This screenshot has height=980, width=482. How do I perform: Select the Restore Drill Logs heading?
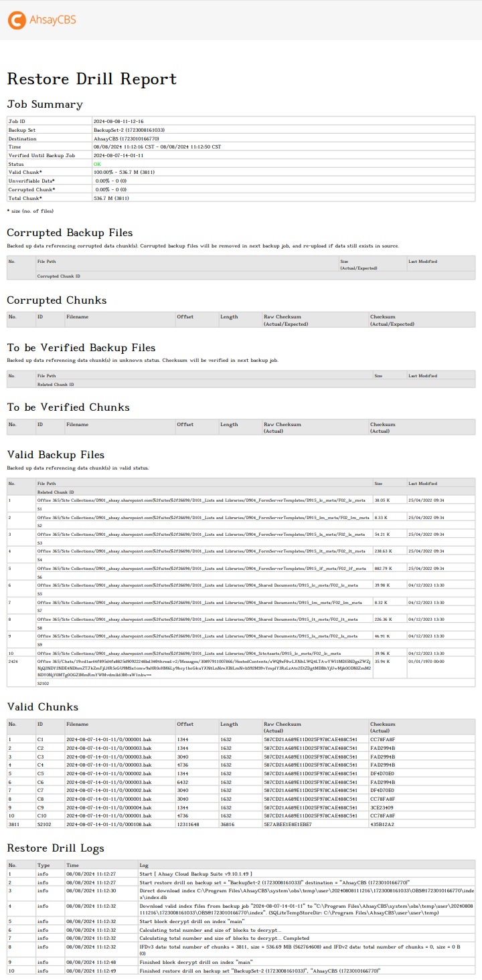point(56,848)
